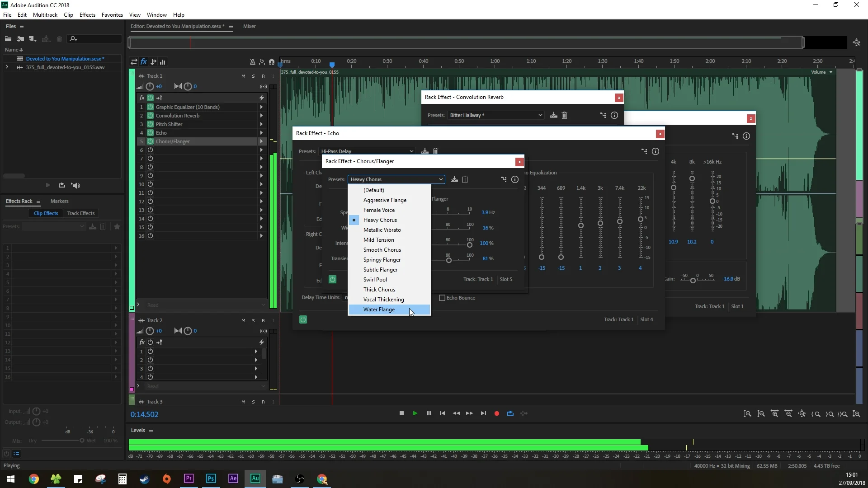Open the Chorus/Flanger Presets dropdown
The height and width of the screenshot is (488, 868).
[x=396, y=179]
